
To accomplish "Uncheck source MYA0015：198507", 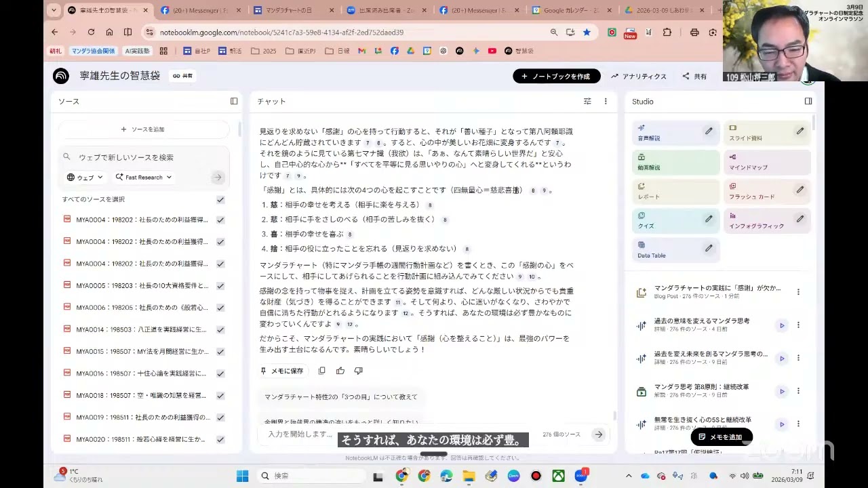I will 220,351.
